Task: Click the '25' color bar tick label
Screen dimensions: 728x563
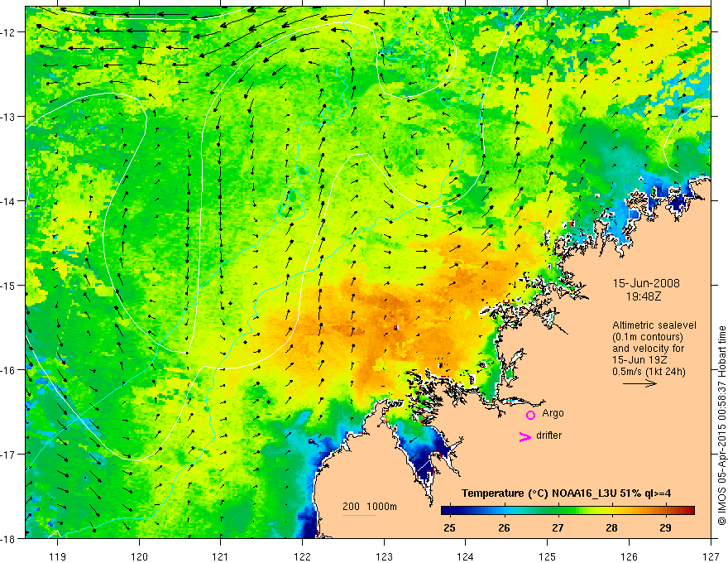Action: coord(449,528)
